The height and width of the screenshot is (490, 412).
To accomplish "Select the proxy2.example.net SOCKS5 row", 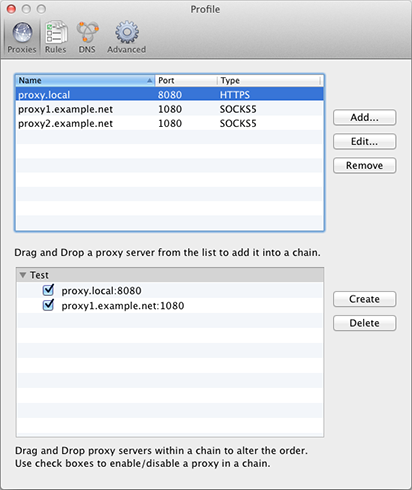I will (169, 123).
